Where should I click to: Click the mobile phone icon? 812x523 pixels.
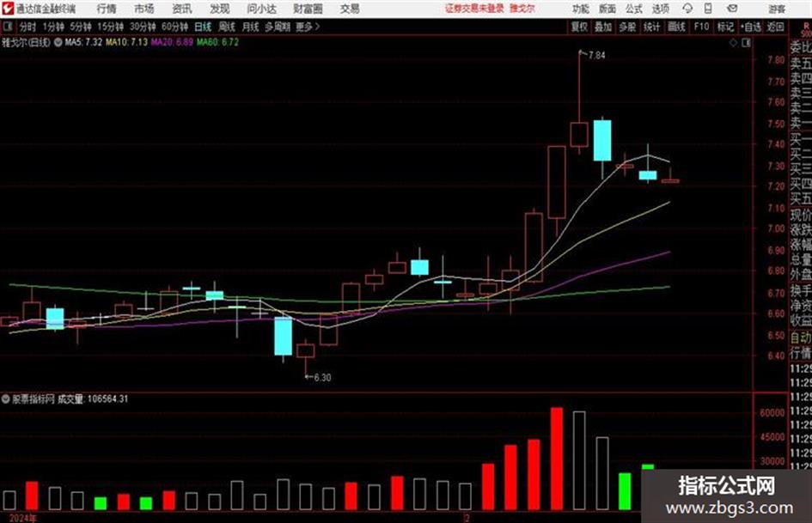coord(708,9)
